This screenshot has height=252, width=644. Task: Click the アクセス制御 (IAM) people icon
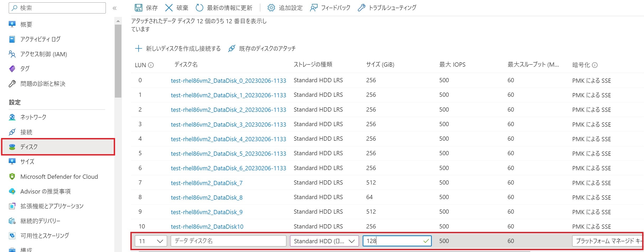(12, 54)
